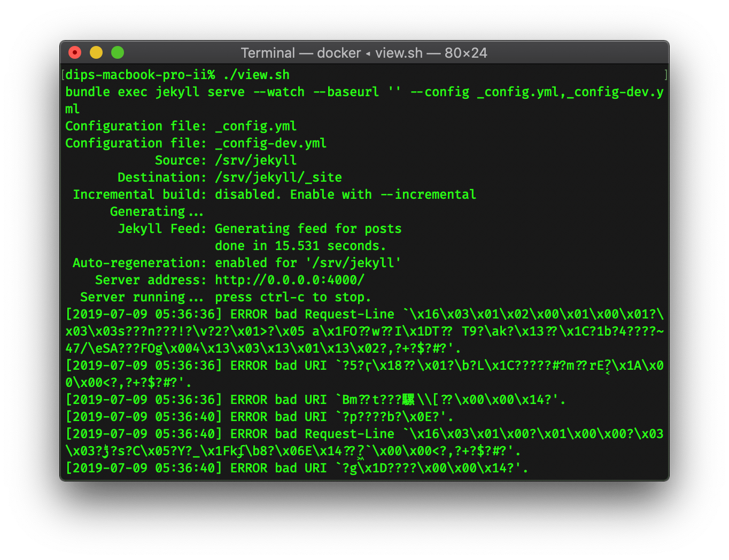Click the 'Incremental build: disabled.' text

pos(177,195)
